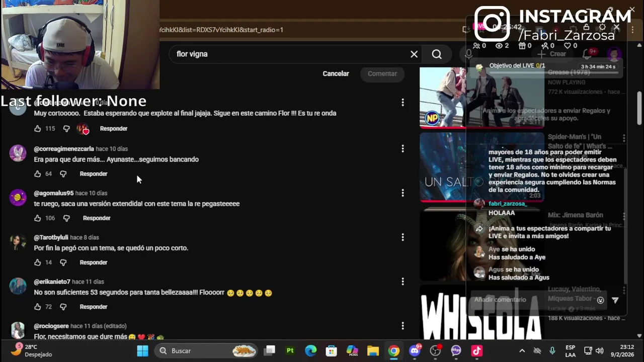Reply to @correagimenezcarla with Responder

[x=94, y=174]
